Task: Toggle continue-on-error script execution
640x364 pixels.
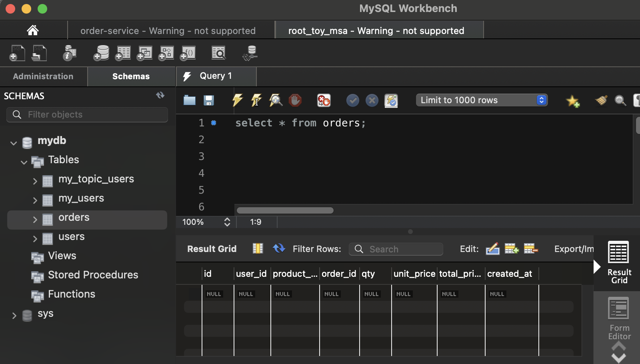Action: (x=324, y=100)
